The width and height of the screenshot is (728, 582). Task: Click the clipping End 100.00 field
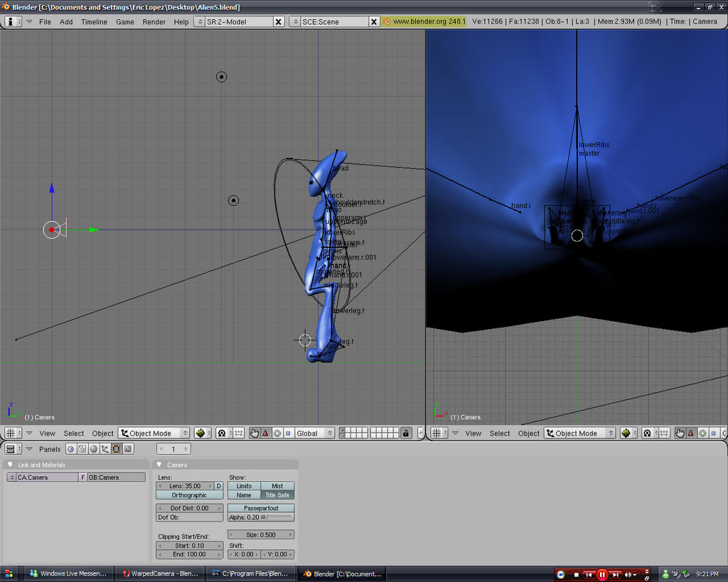click(x=189, y=554)
